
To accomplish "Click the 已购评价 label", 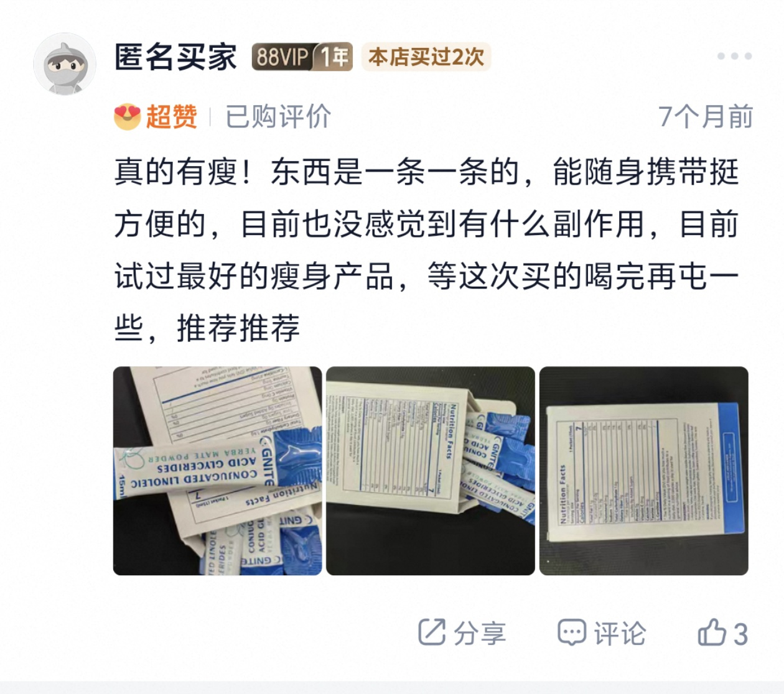I will (x=278, y=116).
